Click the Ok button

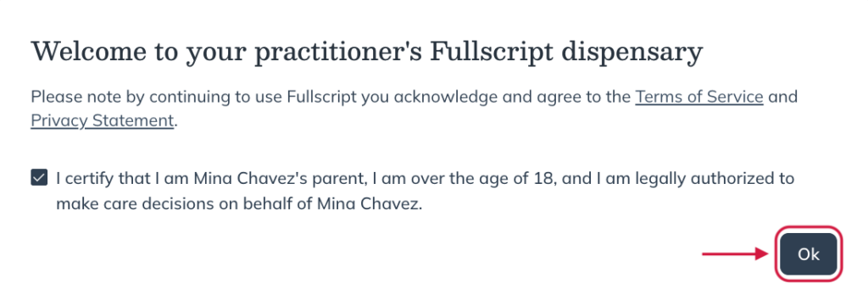[x=808, y=254]
